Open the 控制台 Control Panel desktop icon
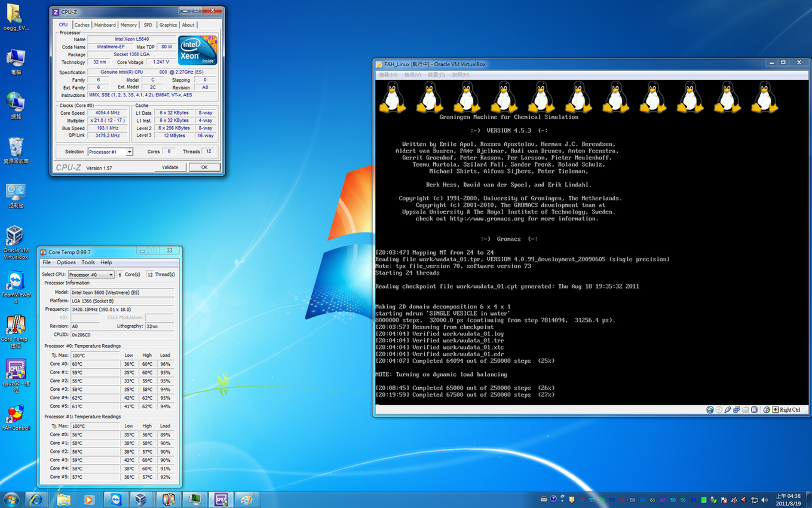The width and height of the screenshot is (812, 508). click(16, 195)
